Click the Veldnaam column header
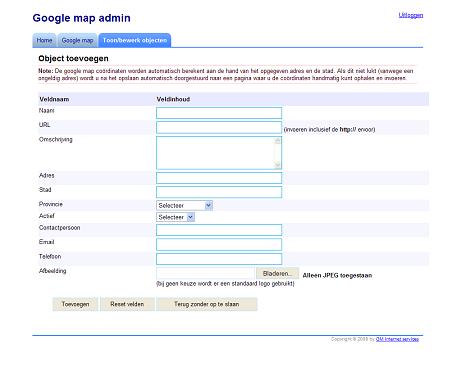 [54, 99]
